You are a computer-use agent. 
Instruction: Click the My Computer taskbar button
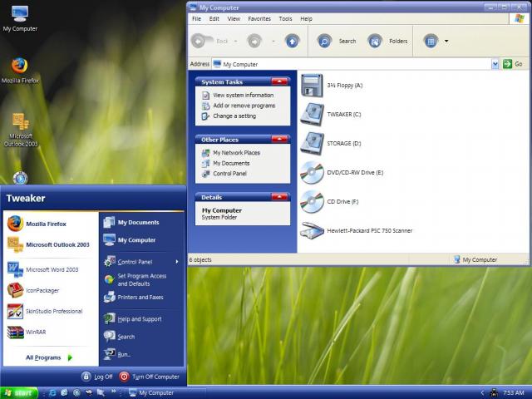click(166, 393)
